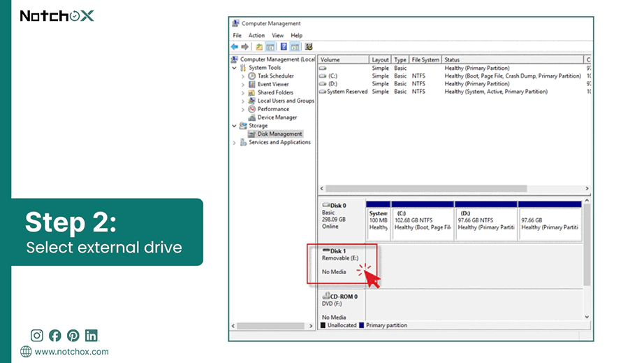644x363 pixels.
Task: Click the volume list scroll right arrow
Action: (587, 188)
